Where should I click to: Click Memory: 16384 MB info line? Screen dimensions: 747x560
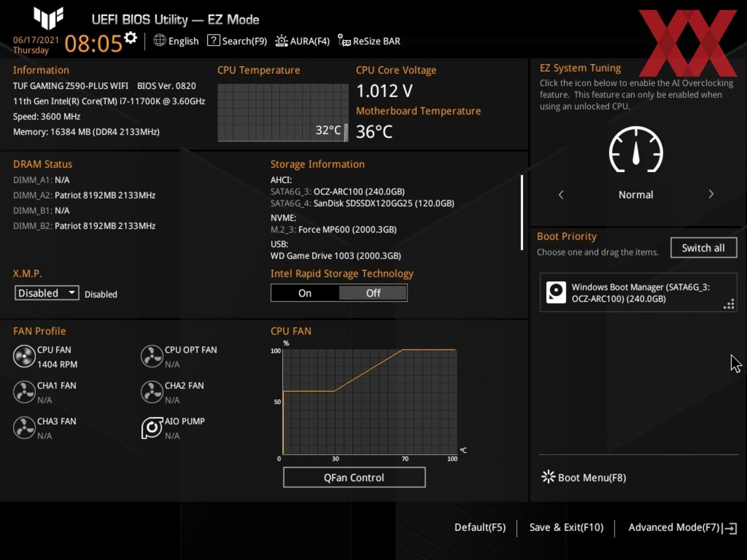[86, 132]
